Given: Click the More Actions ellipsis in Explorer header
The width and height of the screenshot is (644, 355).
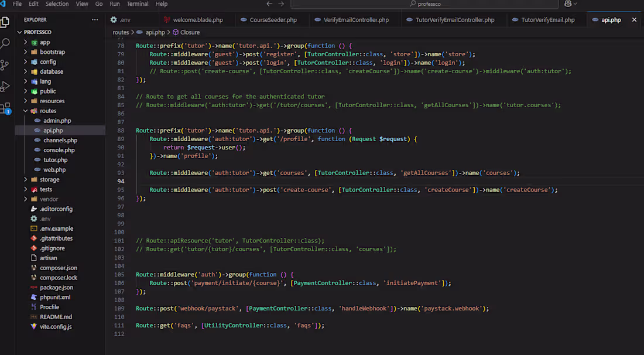Looking at the screenshot, I should (94, 19).
